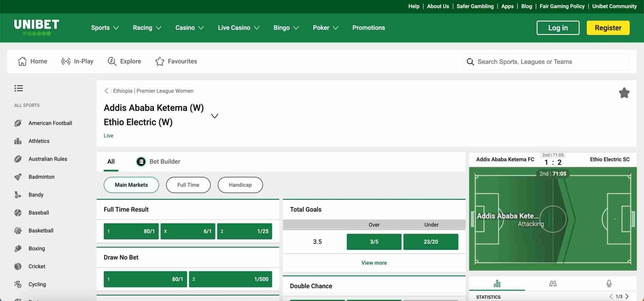Select American Football in sports list
The width and height of the screenshot is (644, 301).
click(43, 123)
